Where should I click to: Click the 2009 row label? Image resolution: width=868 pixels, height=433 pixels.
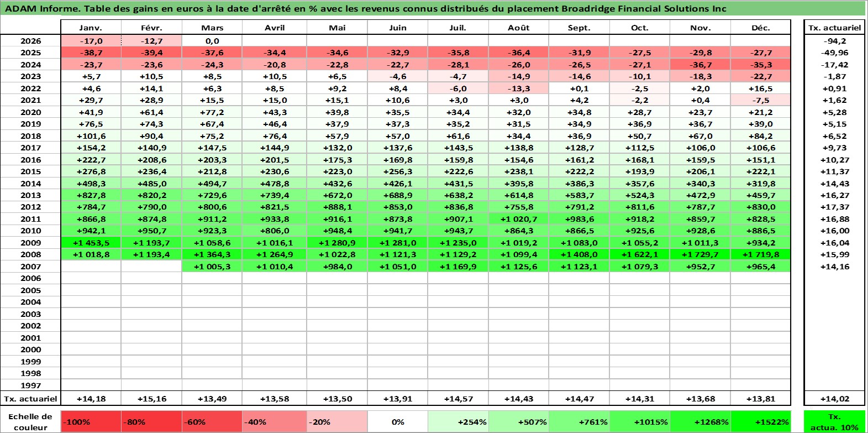tap(30, 243)
